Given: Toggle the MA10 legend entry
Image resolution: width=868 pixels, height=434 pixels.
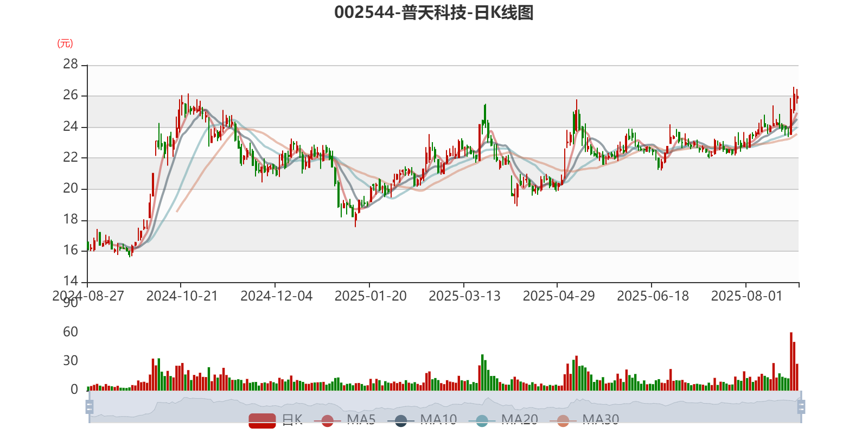Looking at the screenshot, I should (422, 420).
